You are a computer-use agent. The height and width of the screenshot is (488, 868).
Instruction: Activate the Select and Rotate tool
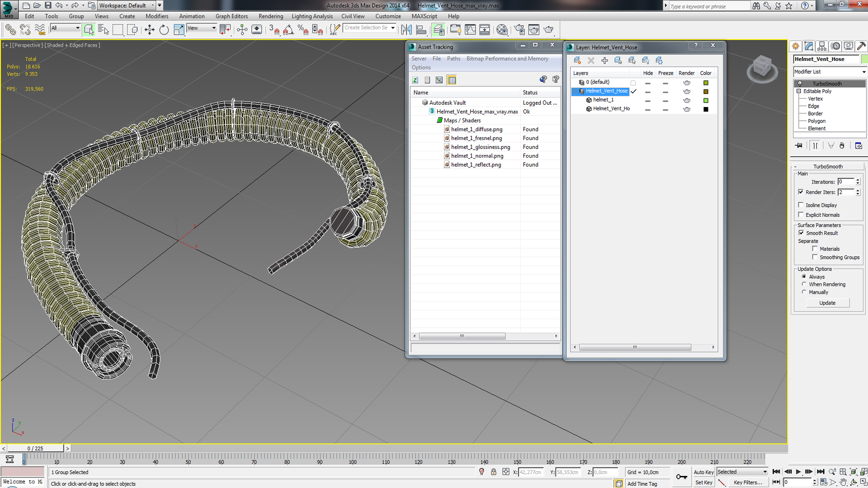(164, 30)
